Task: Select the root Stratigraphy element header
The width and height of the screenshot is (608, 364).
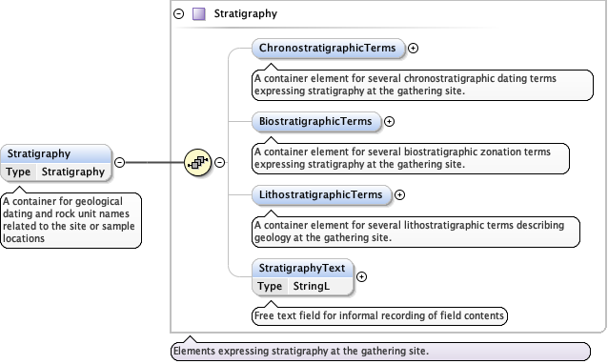Action: 56,154
